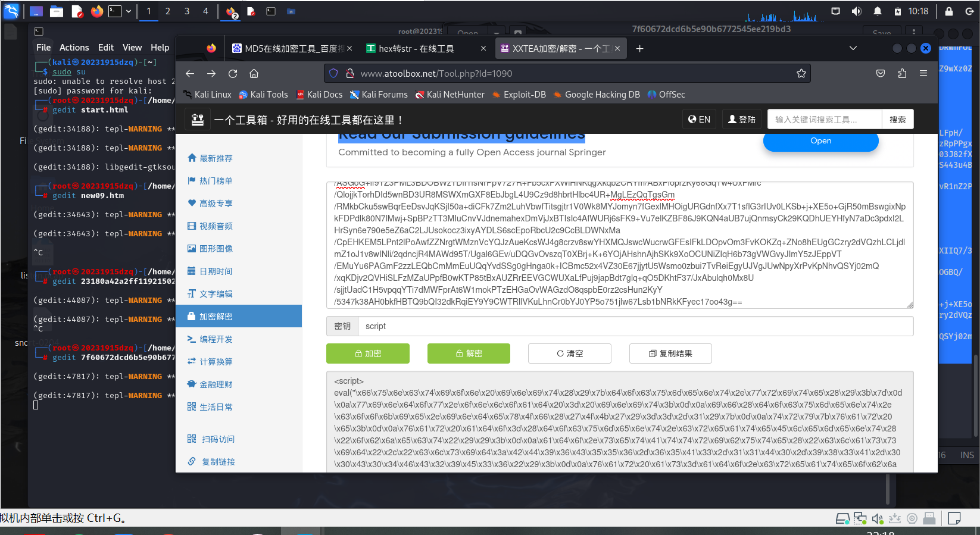This screenshot has width=980, height=535.
Task: Click the lock screen icon
Action: click(x=949, y=11)
